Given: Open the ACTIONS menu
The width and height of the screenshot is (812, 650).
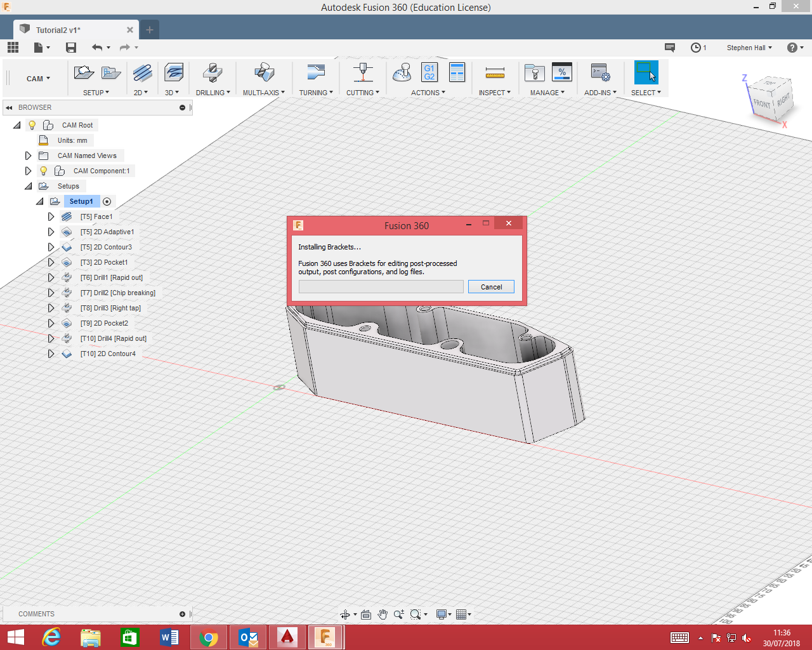Looking at the screenshot, I should click(x=428, y=93).
